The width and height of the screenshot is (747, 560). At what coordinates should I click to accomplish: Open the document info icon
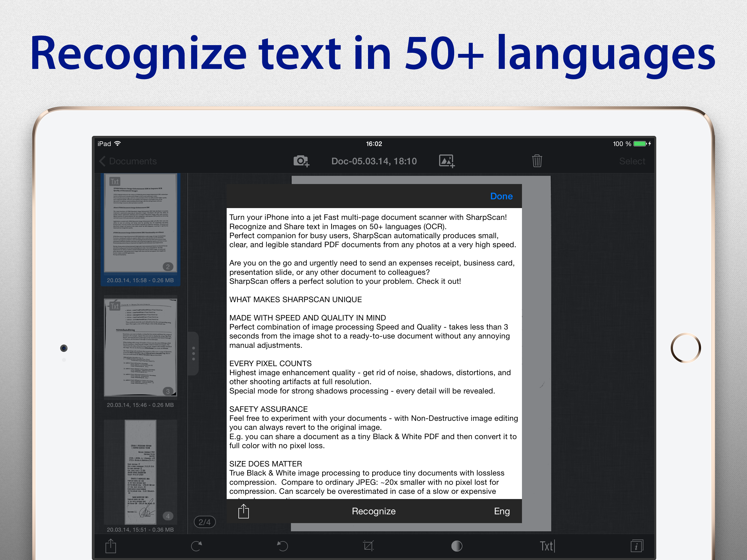click(636, 546)
